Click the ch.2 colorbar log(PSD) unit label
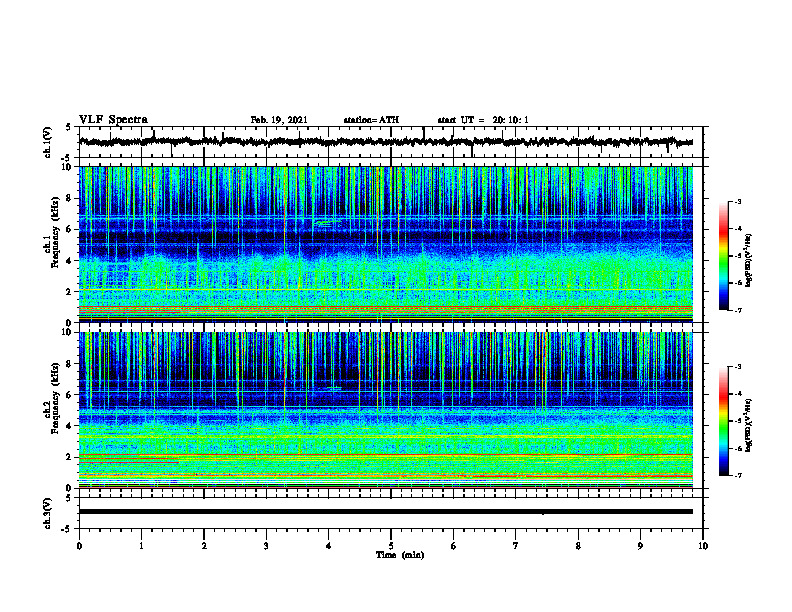Image resolution: width=792 pixels, height=612 pixels. (x=749, y=425)
